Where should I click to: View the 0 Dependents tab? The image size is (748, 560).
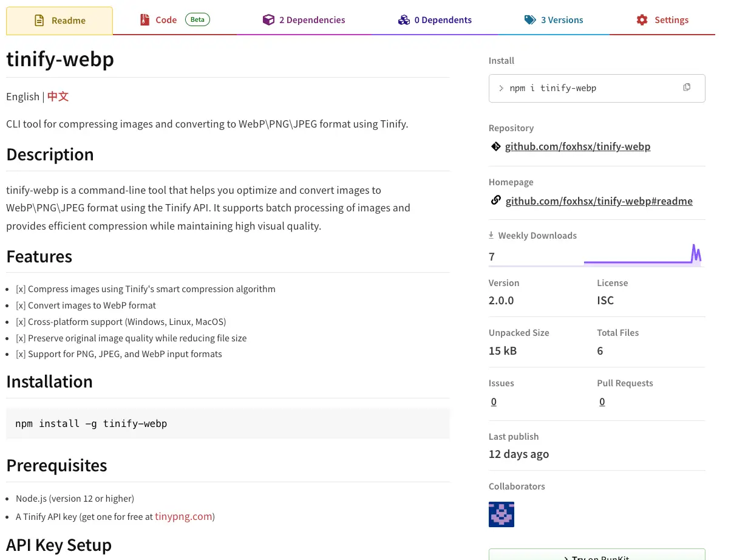coord(435,20)
